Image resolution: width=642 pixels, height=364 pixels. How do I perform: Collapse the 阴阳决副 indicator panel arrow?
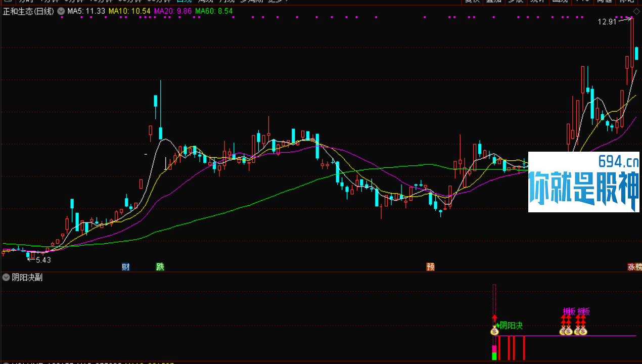point(6,277)
